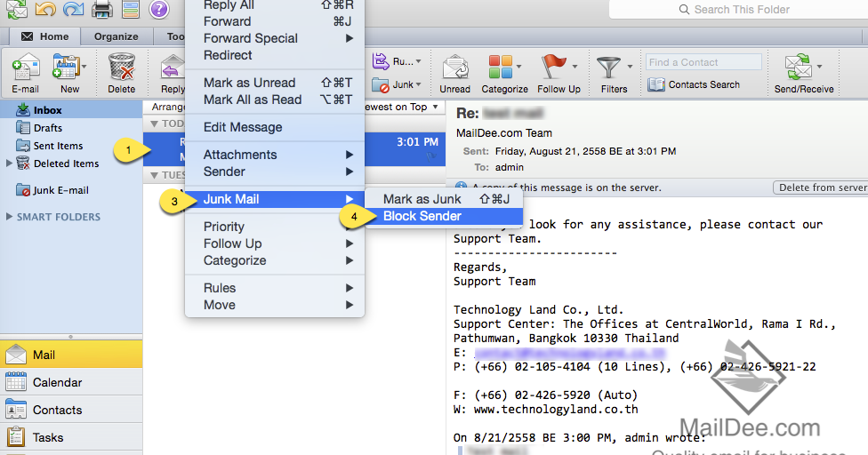Open the Mail view in navigation pane

click(71, 355)
